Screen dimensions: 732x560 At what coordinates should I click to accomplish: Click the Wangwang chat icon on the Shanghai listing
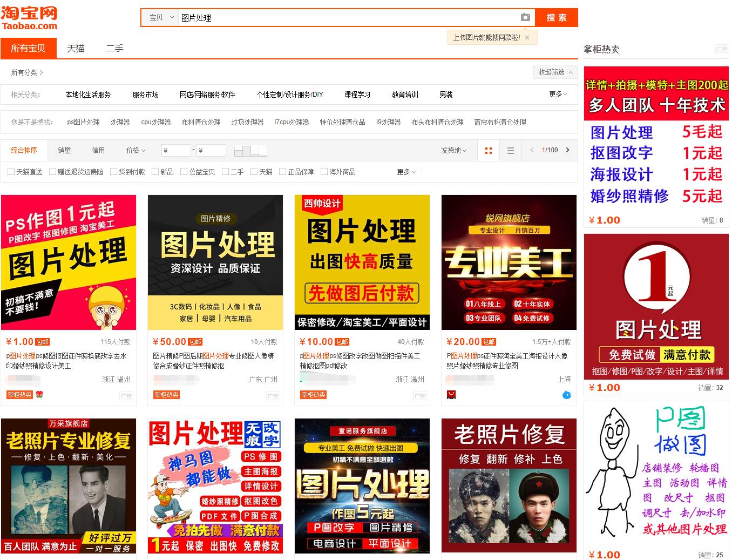(x=566, y=395)
